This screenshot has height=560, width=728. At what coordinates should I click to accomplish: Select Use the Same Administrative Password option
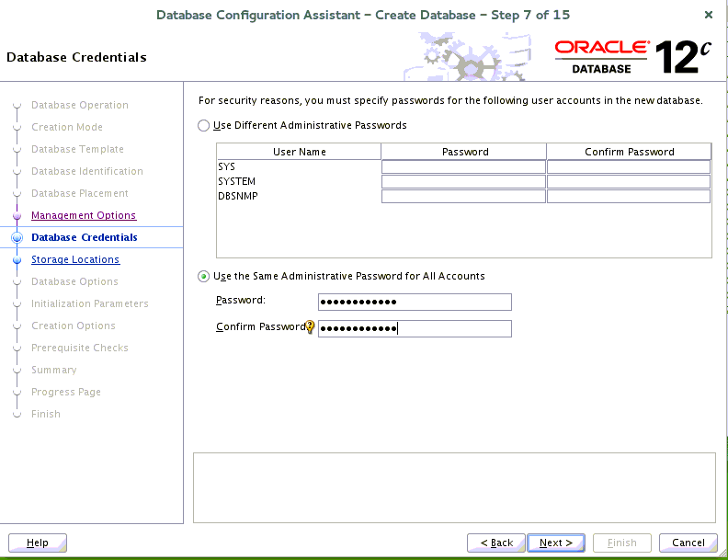coord(204,277)
